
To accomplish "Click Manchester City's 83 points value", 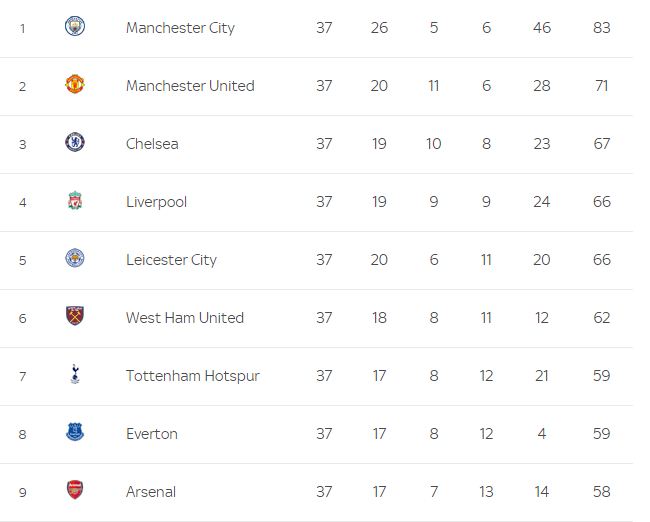I will (601, 28).
